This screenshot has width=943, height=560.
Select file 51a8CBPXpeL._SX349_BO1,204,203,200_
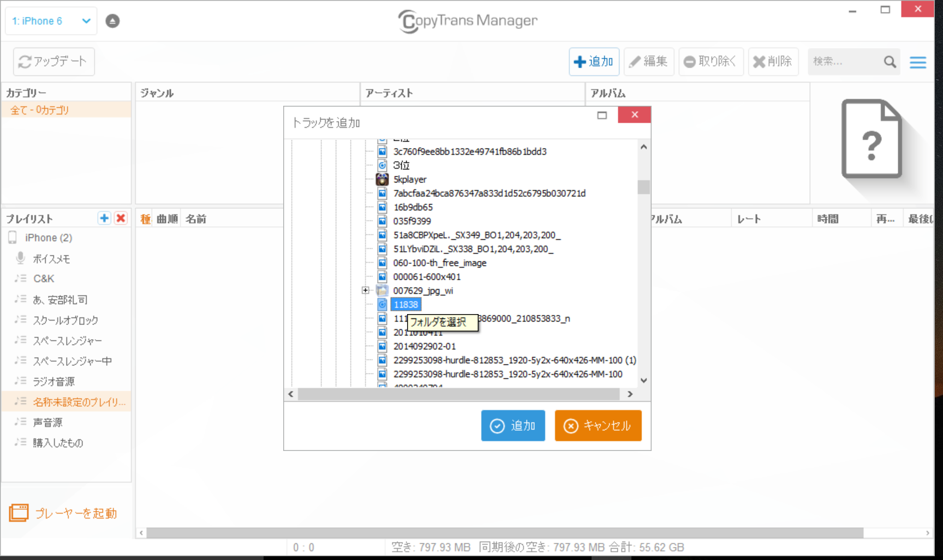pos(477,235)
